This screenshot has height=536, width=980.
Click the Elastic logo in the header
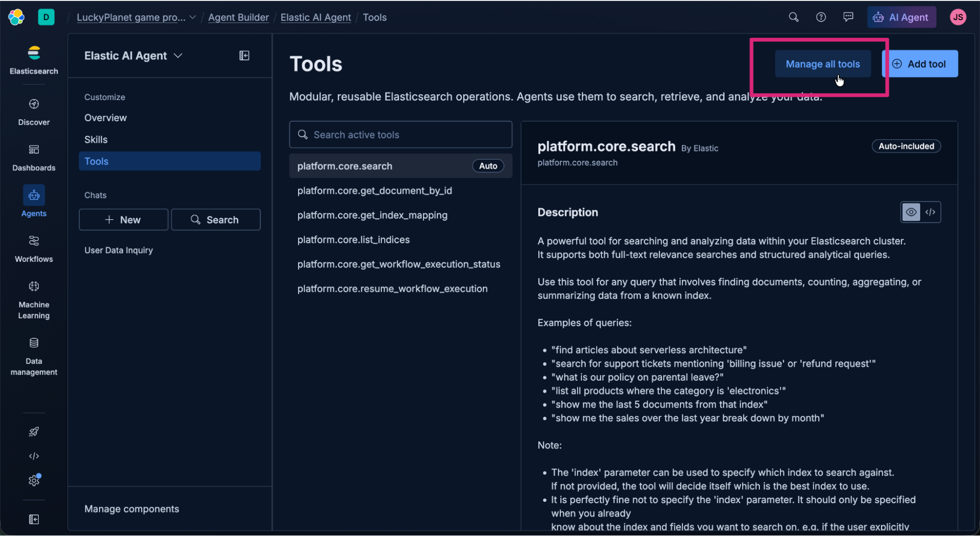(16, 17)
